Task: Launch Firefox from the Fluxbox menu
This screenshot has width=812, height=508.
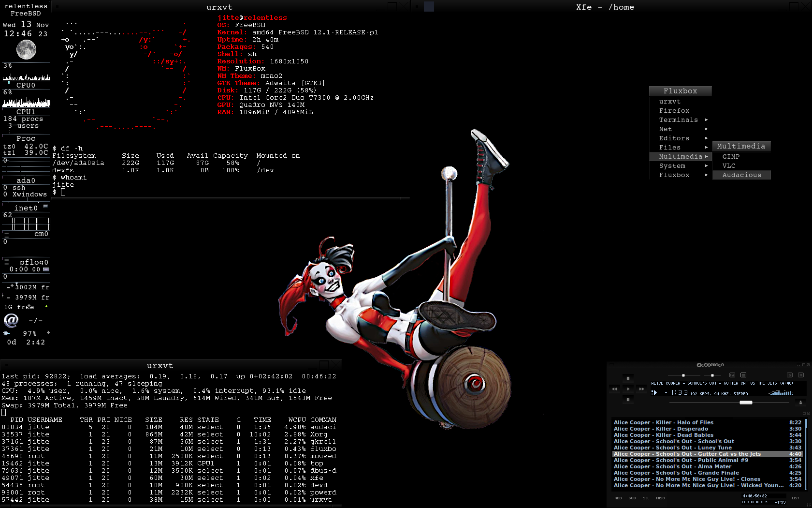Action: coord(674,111)
